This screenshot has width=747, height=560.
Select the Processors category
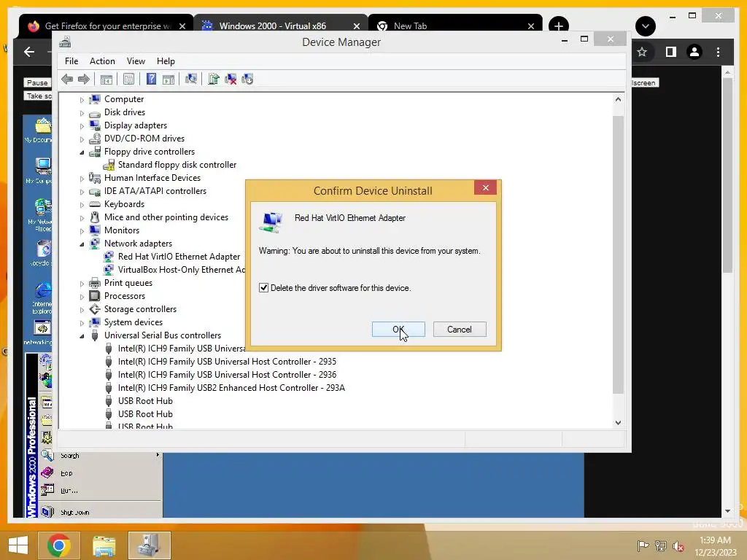tap(125, 296)
